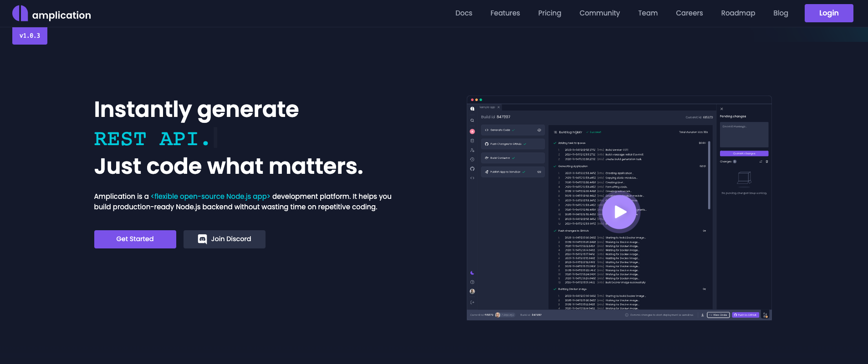
Task: Click the amplication wordmark in header
Action: coord(61,15)
